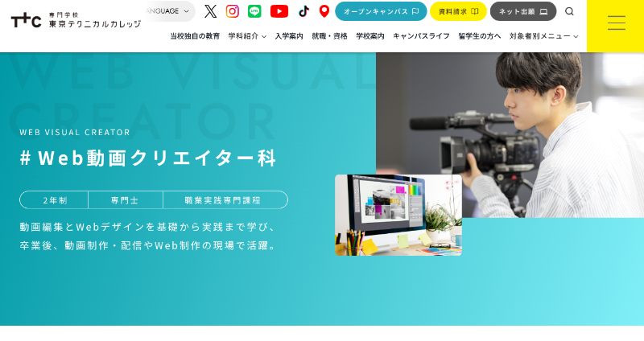Click the search magnifier icon
Screen dimensions: 644x341
(x=569, y=11)
